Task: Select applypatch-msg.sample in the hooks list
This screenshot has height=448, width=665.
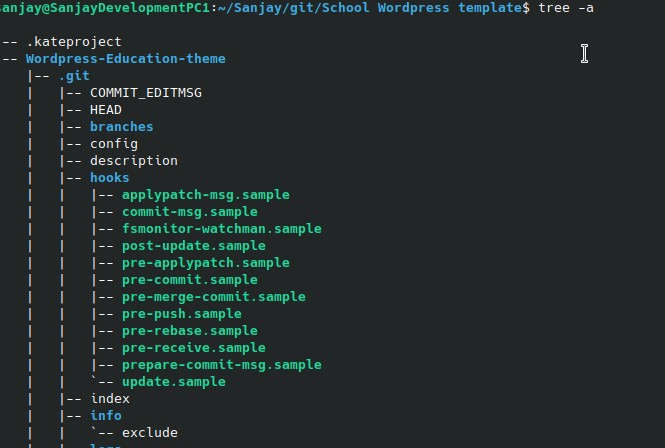Action: [x=206, y=195]
